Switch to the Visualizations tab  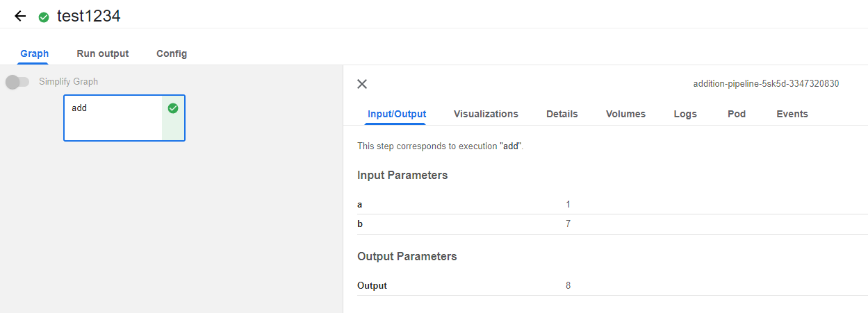pyautogui.click(x=486, y=114)
